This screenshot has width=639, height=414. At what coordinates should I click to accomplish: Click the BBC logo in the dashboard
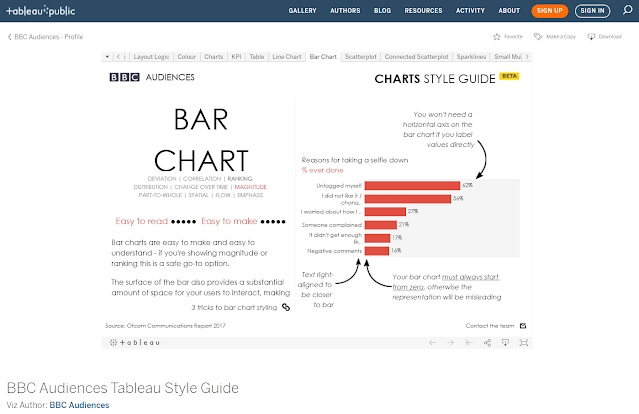coord(124,77)
